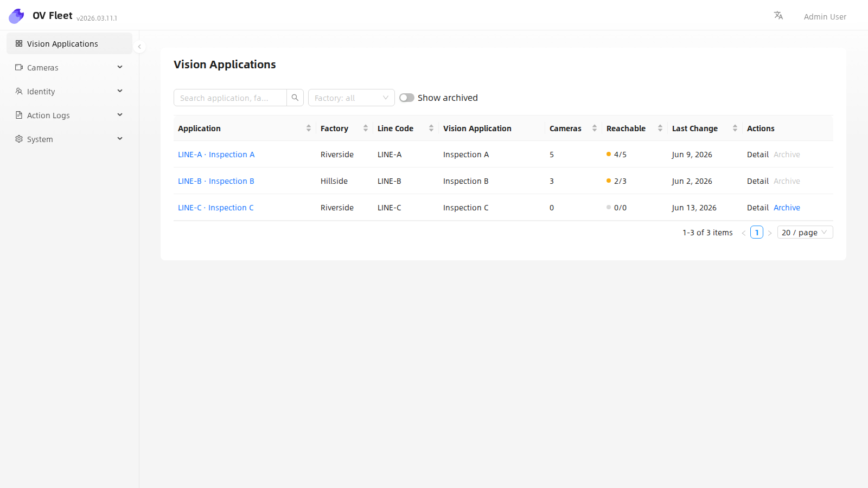
Task: Click the search magnifier button
Action: pos(295,98)
